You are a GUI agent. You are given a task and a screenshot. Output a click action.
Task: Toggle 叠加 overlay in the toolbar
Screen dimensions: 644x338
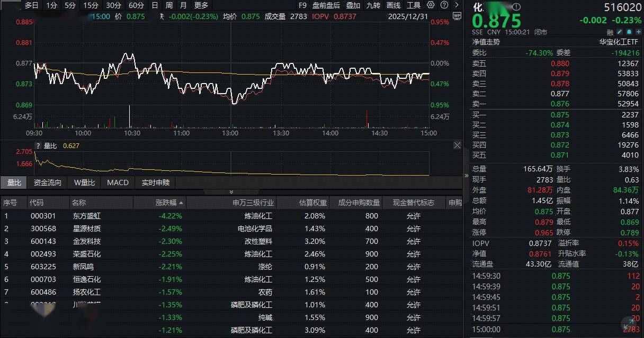pos(353,5)
